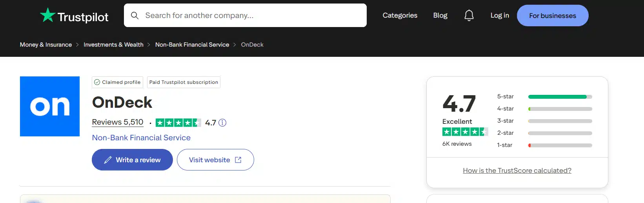The width and height of the screenshot is (644, 203).
Task: Click the Claimed profile checkmark badge
Action: (117, 82)
